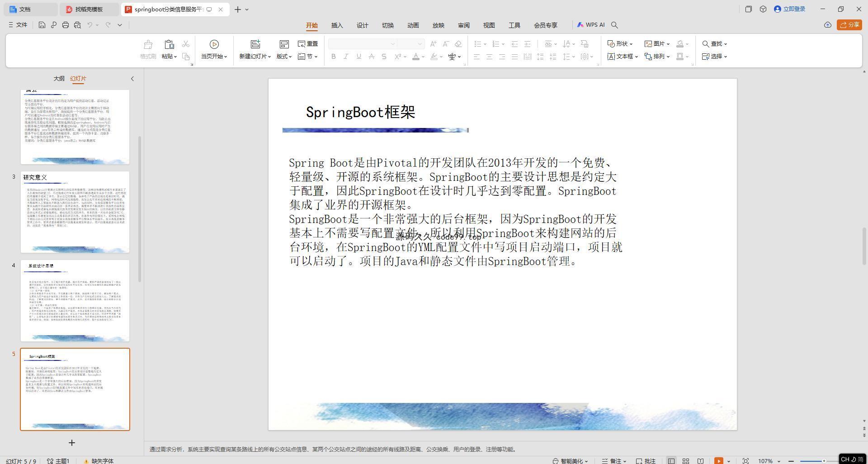Click the increase font size icon
Screen dimensions: 868x464
pos(433,44)
